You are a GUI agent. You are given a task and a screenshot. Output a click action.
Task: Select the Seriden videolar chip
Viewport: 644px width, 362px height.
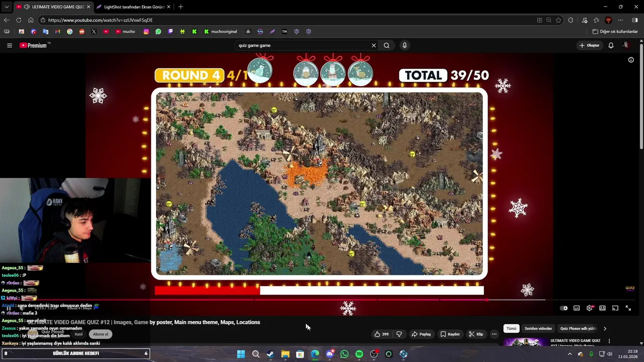tap(538, 328)
